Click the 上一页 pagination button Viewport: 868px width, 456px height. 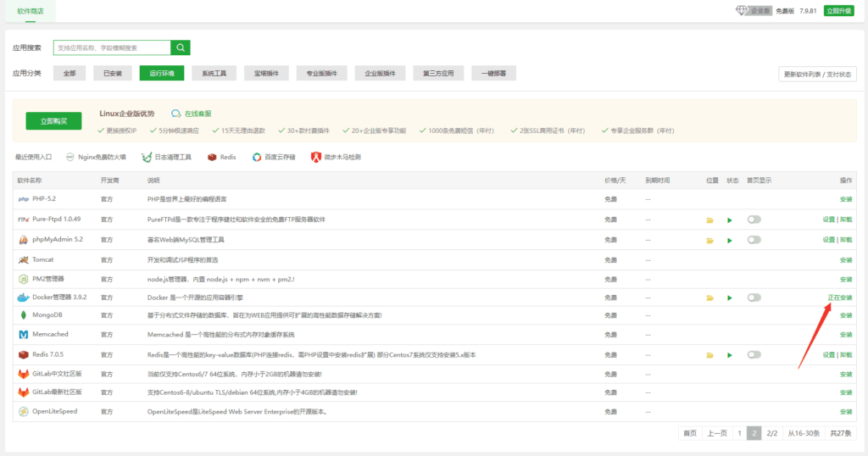(717, 433)
